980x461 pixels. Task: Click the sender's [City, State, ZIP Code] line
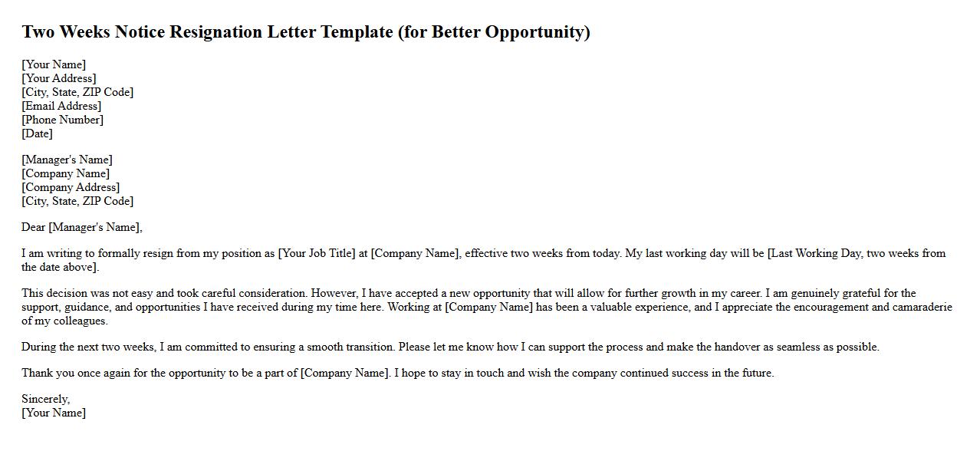coord(77,92)
